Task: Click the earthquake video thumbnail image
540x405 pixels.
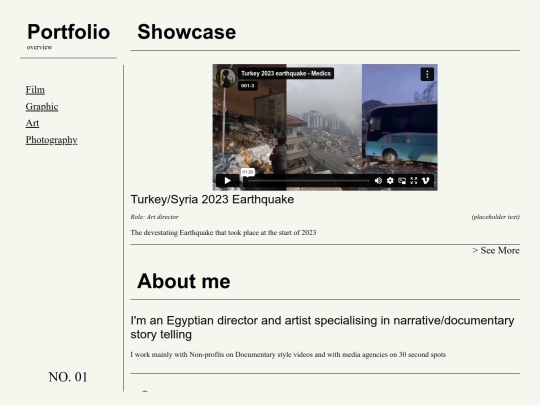Action: (x=325, y=127)
